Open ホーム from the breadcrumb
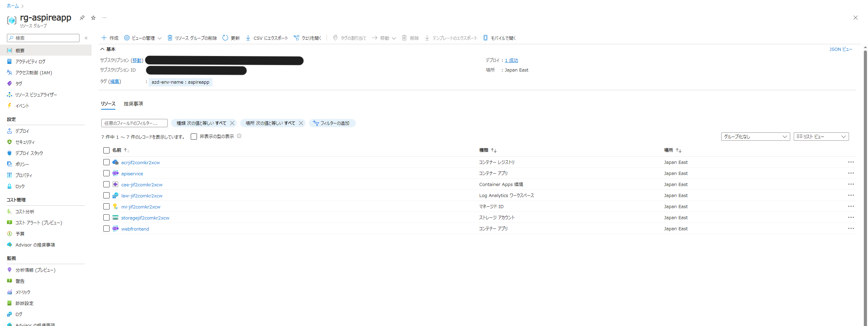Screen dimensions: 868x326 [x=12, y=6]
